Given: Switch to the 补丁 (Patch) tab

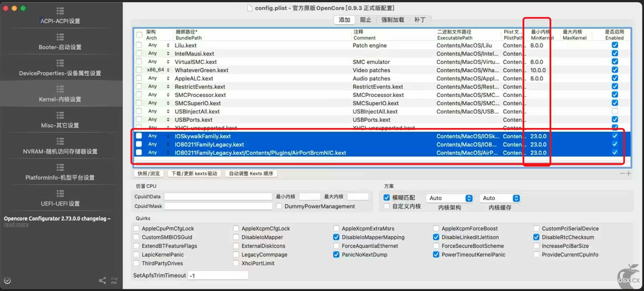Looking at the screenshot, I should pyautogui.click(x=420, y=20).
